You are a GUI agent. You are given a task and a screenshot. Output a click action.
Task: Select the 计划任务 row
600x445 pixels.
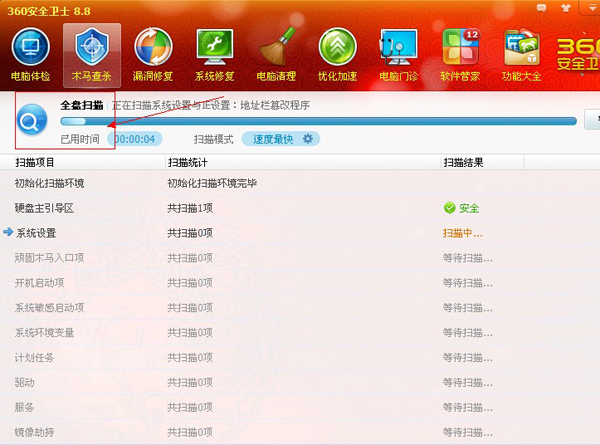[300, 357]
